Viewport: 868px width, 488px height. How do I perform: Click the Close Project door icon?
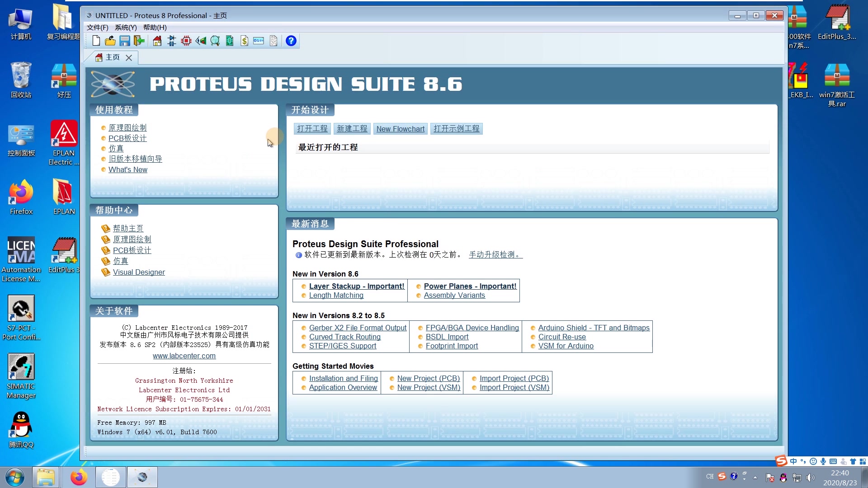(x=139, y=41)
